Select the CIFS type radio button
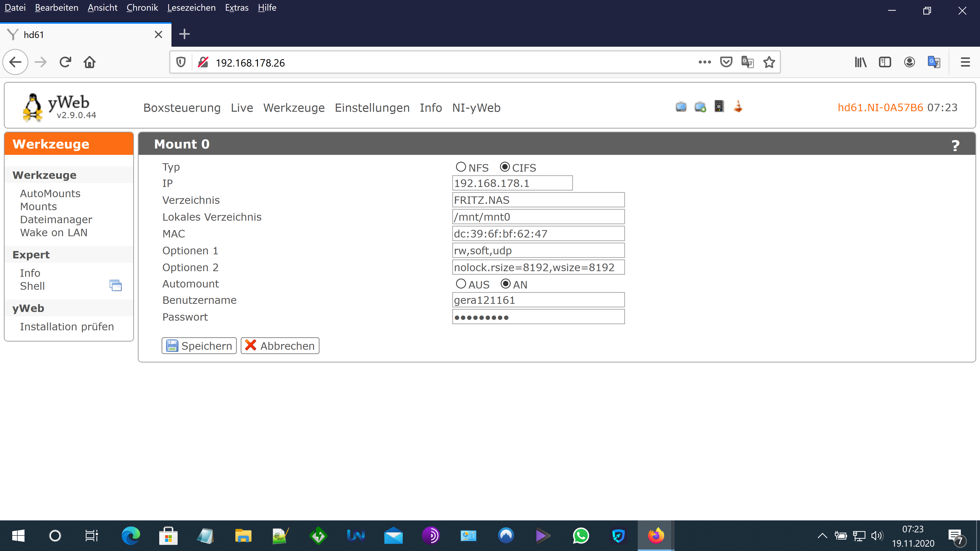The width and height of the screenshot is (980, 551). click(x=505, y=167)
